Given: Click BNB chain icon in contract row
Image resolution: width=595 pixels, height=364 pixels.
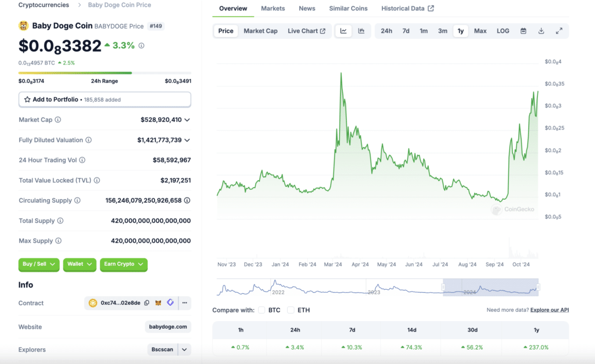Looking at the screenshot, I should tap(92, 302).
